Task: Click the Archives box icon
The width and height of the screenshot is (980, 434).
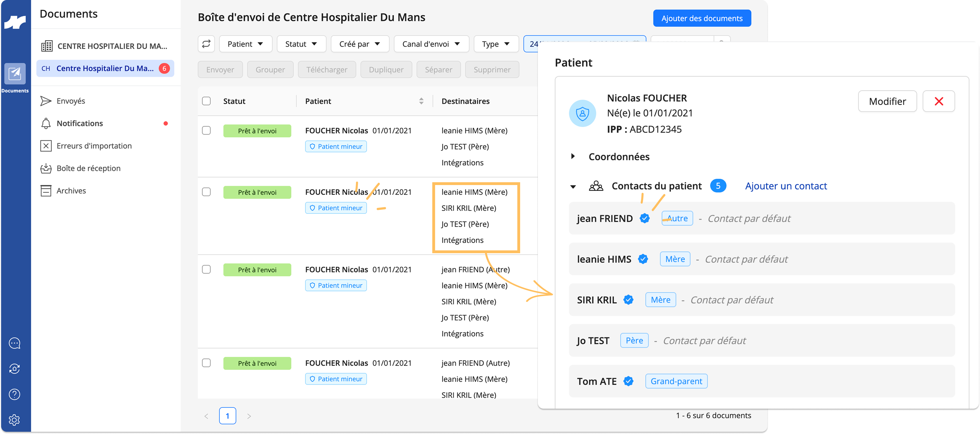Action: [x=46, y=191]
